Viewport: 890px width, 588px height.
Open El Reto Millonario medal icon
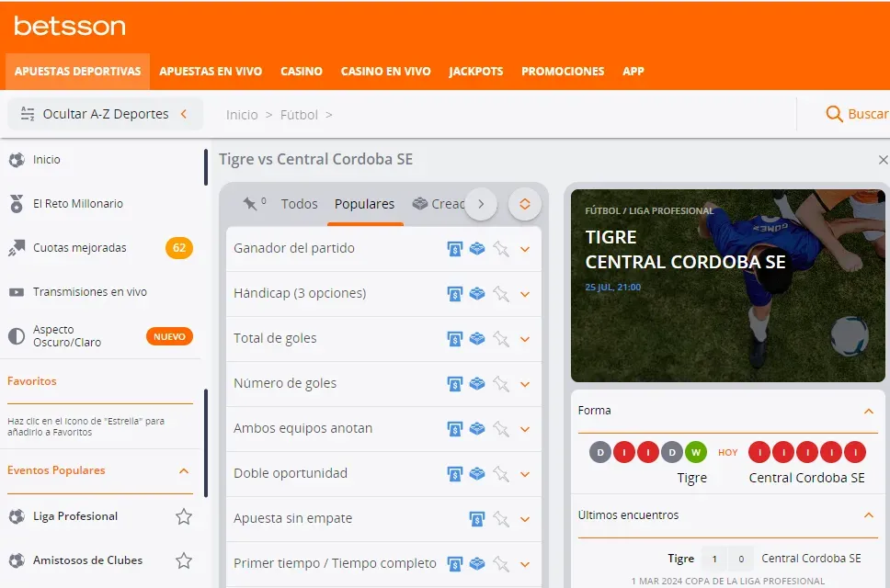tap(17, 204)
